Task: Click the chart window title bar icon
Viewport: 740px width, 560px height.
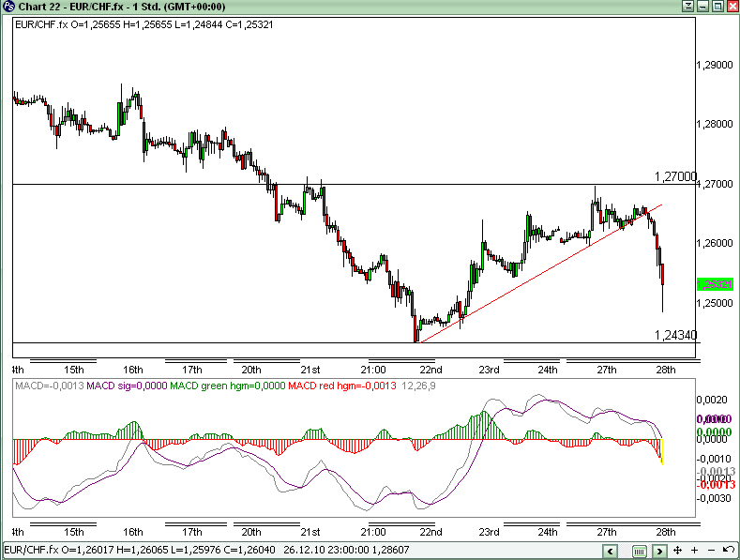Action: coord(8,7)
